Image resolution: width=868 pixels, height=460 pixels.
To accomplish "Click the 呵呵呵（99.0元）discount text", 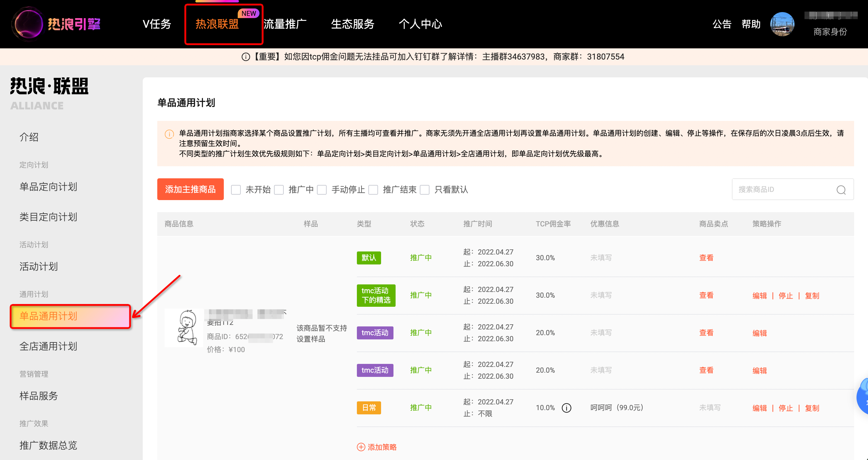I will (617, 408).
